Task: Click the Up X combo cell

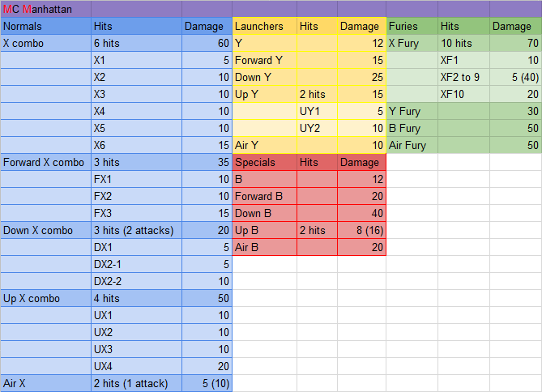Action: tap(46, 298)
